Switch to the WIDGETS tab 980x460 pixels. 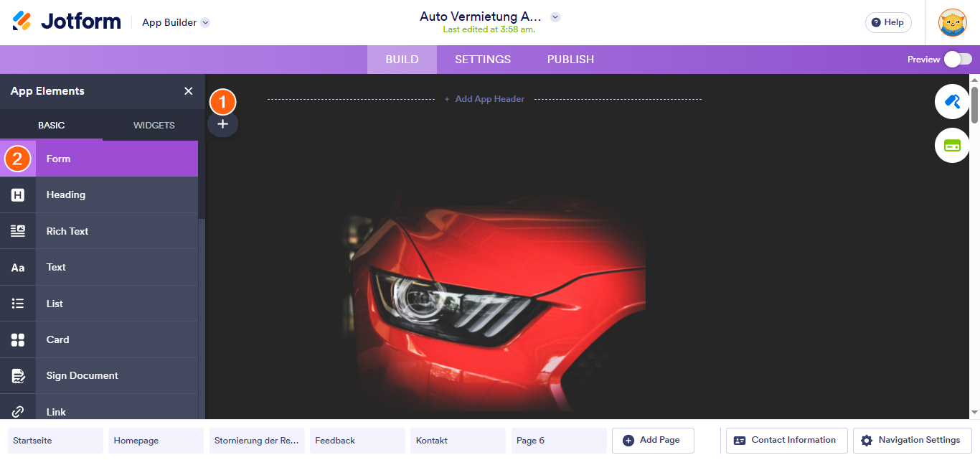click(x=154, y=126)
